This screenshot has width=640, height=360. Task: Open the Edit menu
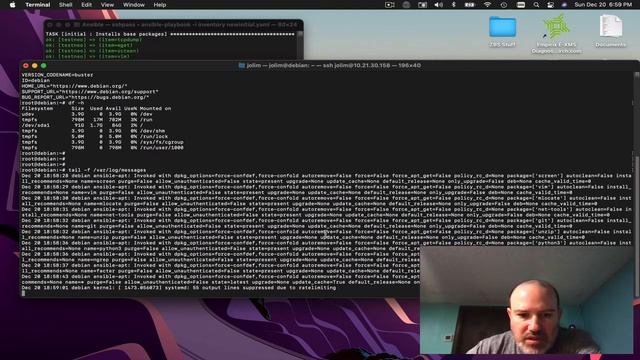[x=86, y=5]
